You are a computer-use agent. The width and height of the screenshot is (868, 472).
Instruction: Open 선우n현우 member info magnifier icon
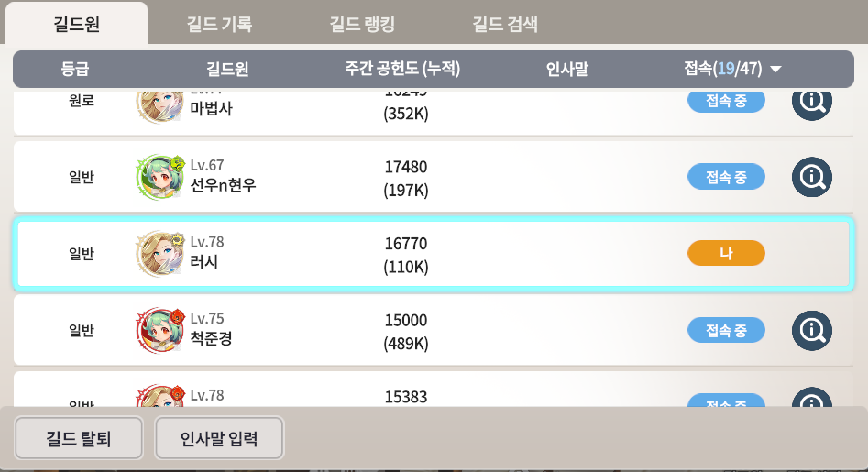811,176
